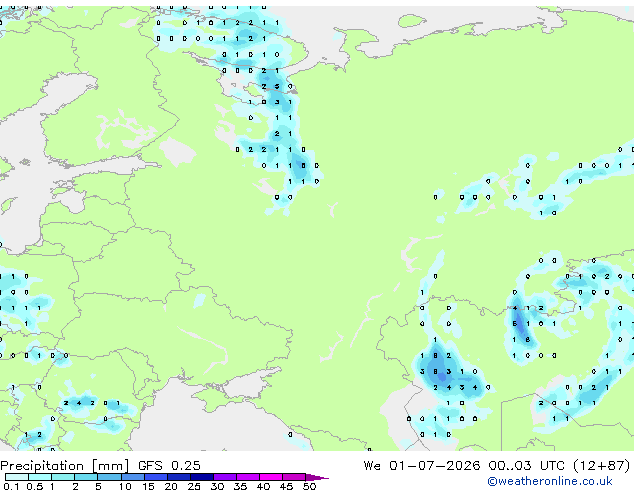Click the legend value '0.1'
Image resolution: width=634 pixels, height=490 pixels.
(x=11, y=486)
